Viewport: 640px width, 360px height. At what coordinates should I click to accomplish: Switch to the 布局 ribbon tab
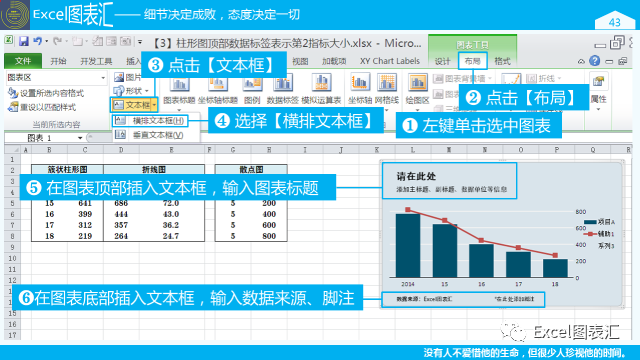pyautogui.click(x=472, y=61)
